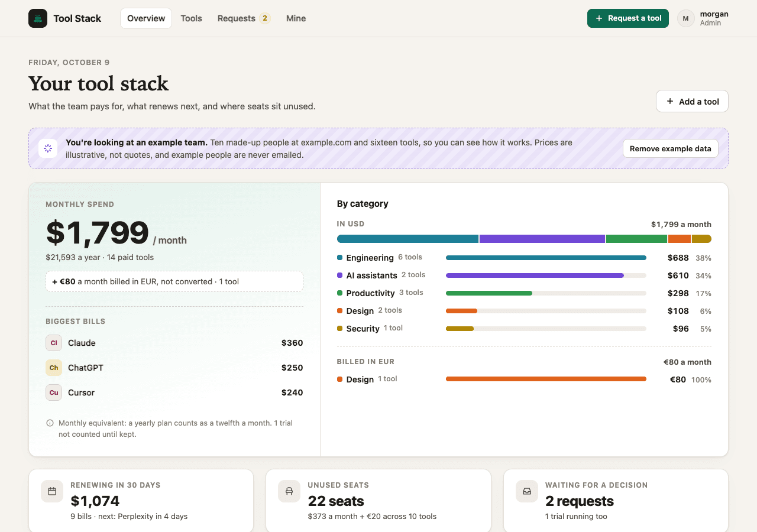Screen dimensions: 757x532
Task: Open the Overview tab
Action: point(146,18)
